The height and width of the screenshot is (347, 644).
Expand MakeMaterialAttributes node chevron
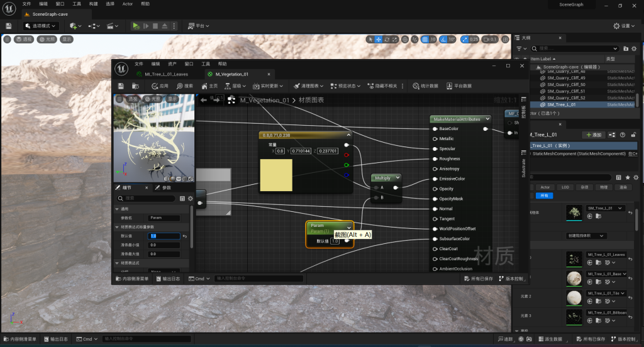(x=487, y=119)
